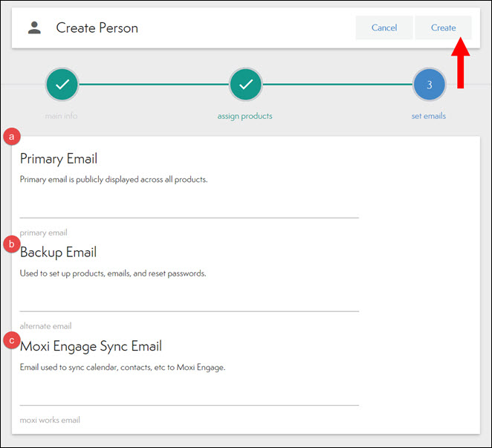Click the 'Create Person' page title

97,28
